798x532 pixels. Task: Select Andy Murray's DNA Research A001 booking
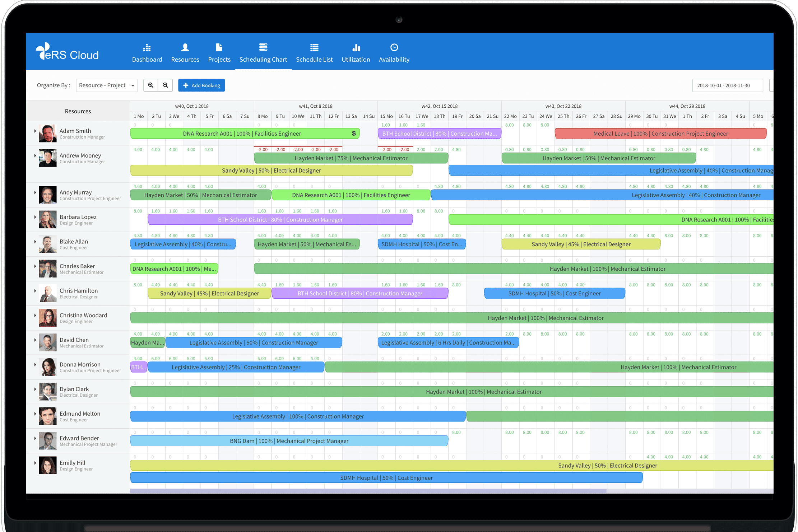point(351,195)
